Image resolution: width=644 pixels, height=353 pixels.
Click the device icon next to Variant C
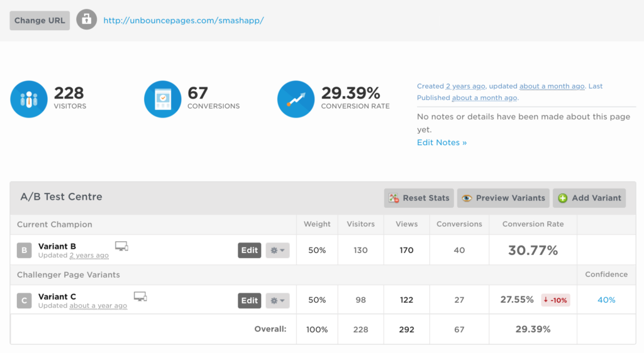(140, 296)
